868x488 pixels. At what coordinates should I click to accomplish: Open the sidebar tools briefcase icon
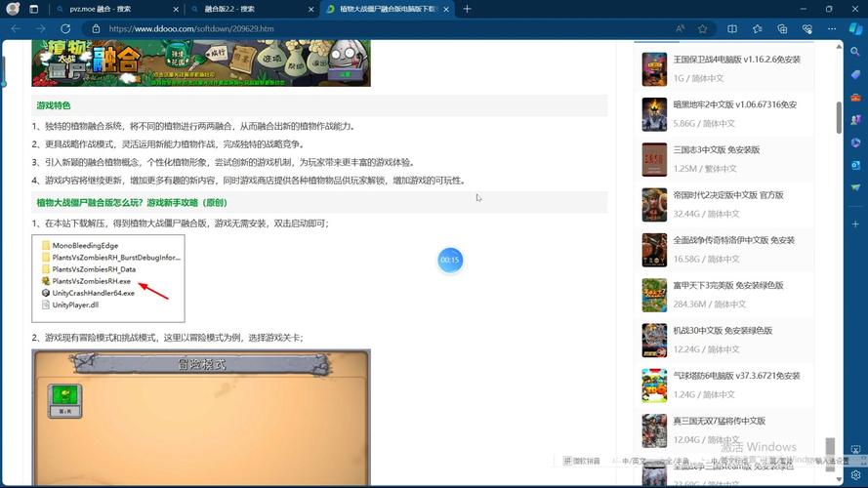(x=856, y=98)
